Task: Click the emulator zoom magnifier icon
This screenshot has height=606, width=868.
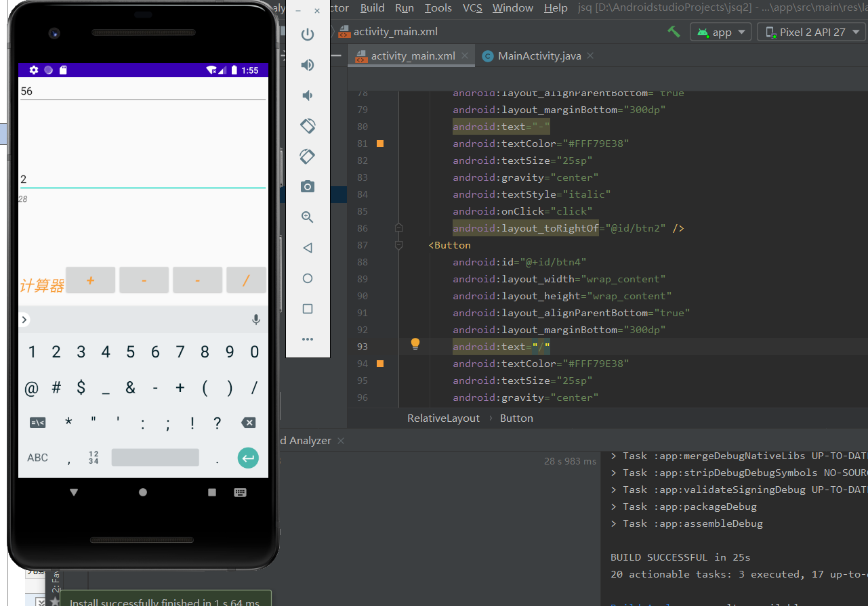Action: (308, 217)
